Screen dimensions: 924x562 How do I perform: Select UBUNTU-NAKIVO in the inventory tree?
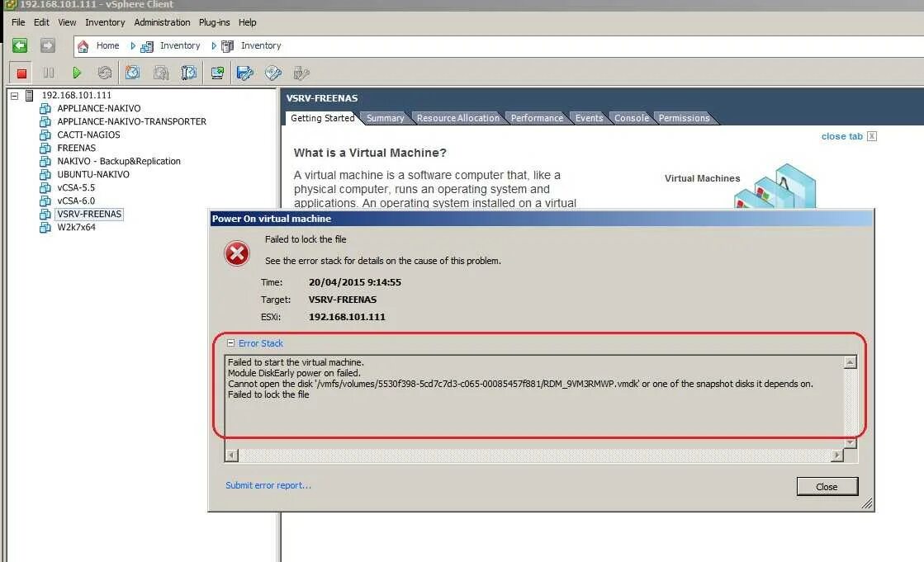pos(93,174)
